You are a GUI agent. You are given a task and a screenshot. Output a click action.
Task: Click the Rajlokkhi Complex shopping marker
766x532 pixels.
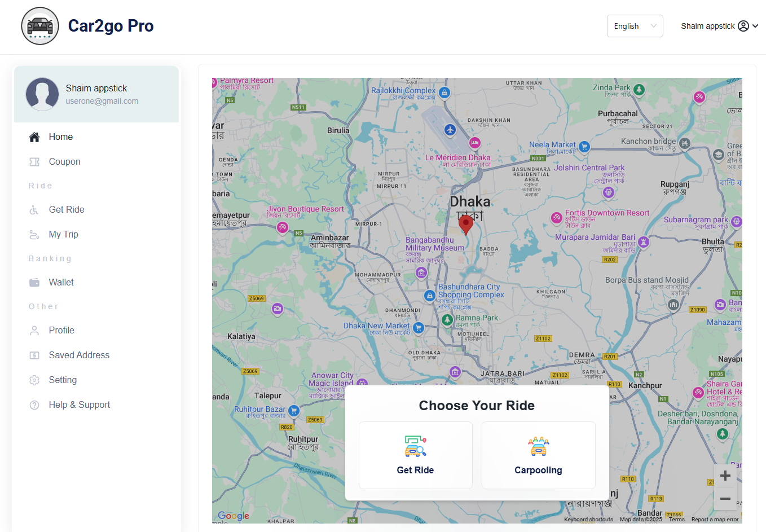(x=444, y=93)
